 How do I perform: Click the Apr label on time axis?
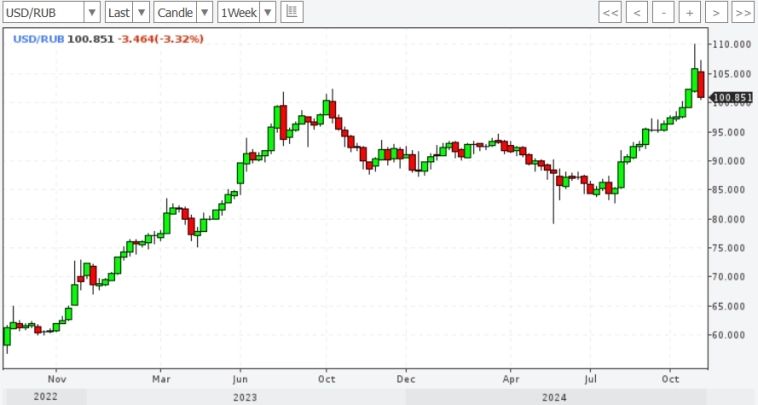pos(510,379)
